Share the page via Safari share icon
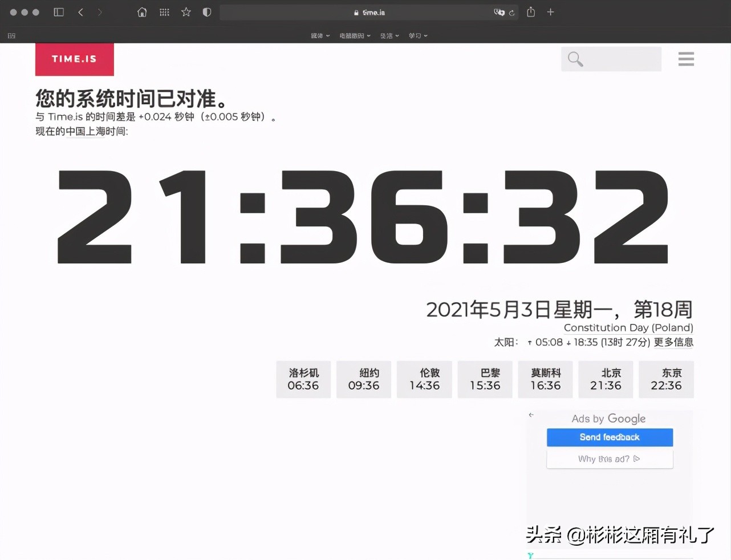This screenshot has height=560, width=731. (x=530, y=12)
